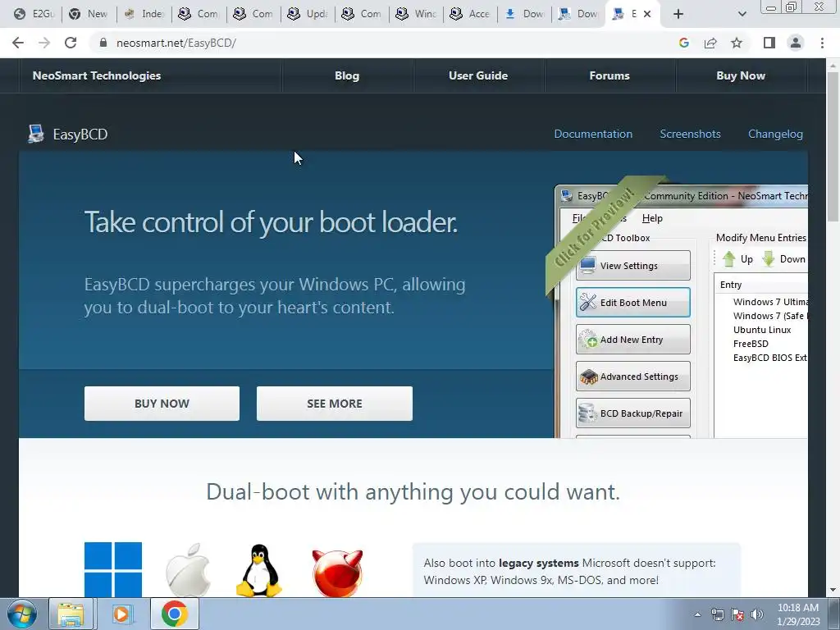Open the volume speaker tray icon

click(756, 614)
